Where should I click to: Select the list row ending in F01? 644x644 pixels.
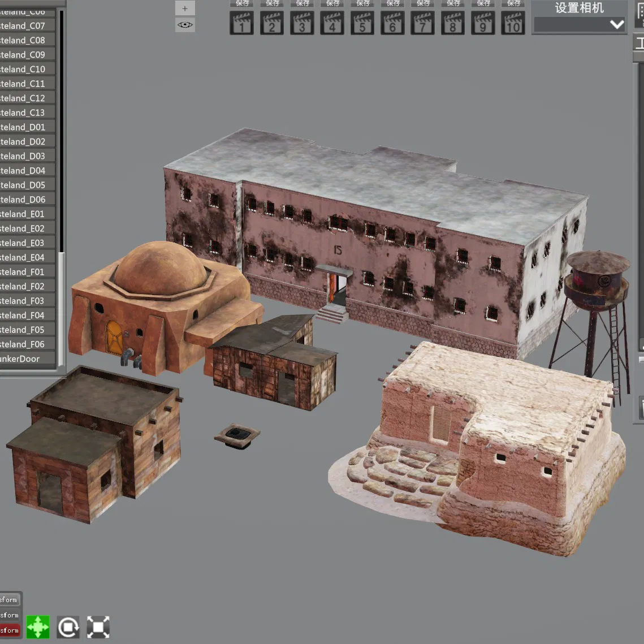28,272
